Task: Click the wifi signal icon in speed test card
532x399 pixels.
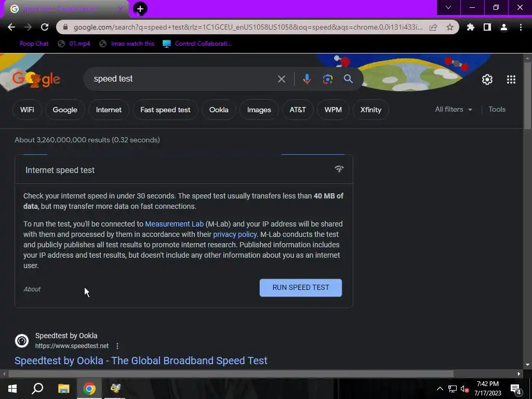Action: point(339,169)
